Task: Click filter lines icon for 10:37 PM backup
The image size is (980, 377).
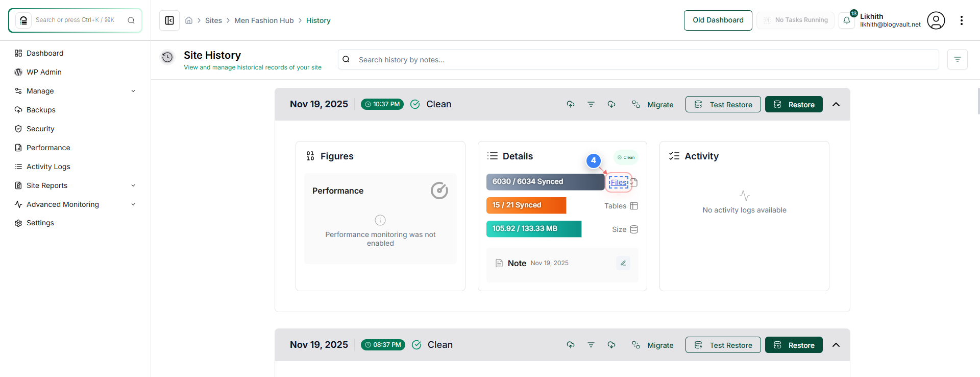Action: coord(591,104)
